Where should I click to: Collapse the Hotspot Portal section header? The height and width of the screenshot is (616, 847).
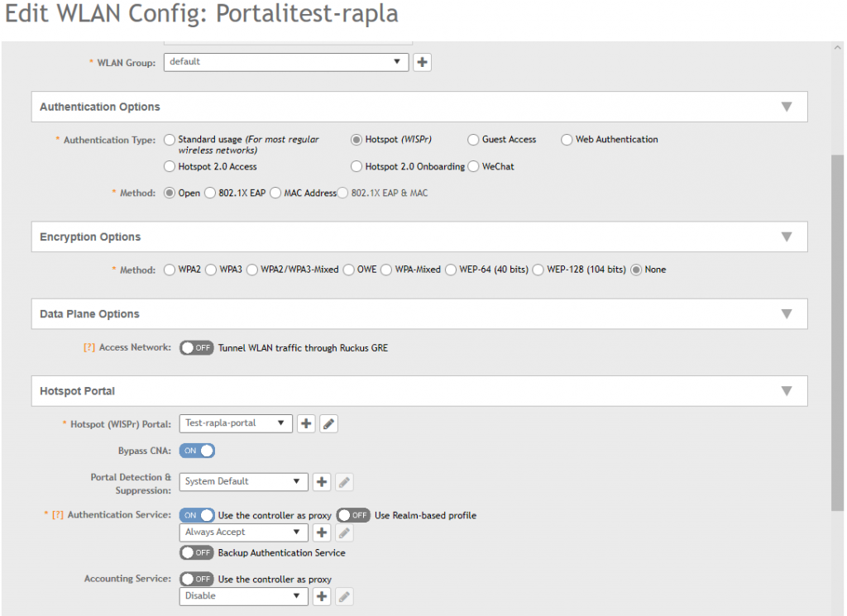786,391
